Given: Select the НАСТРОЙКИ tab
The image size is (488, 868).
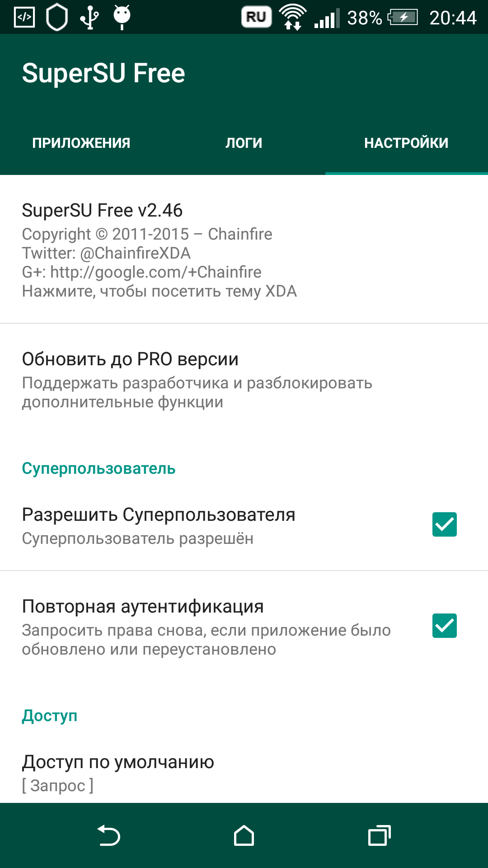Looking at the screenshot, I should point(406,143).
